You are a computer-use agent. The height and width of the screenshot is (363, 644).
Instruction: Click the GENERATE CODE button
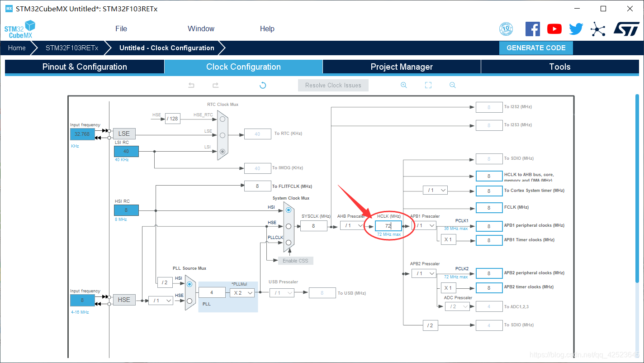coord(536,48)
